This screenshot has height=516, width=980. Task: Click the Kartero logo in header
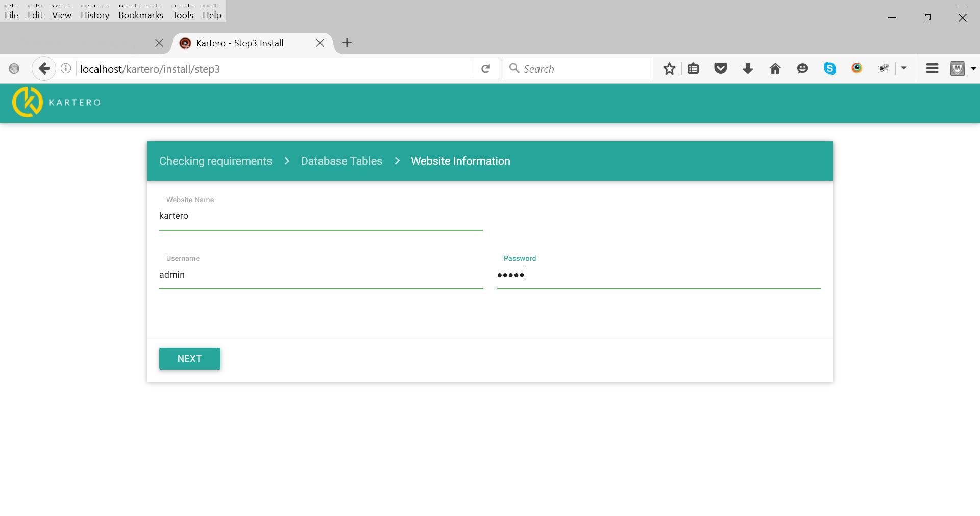(56, 102)
